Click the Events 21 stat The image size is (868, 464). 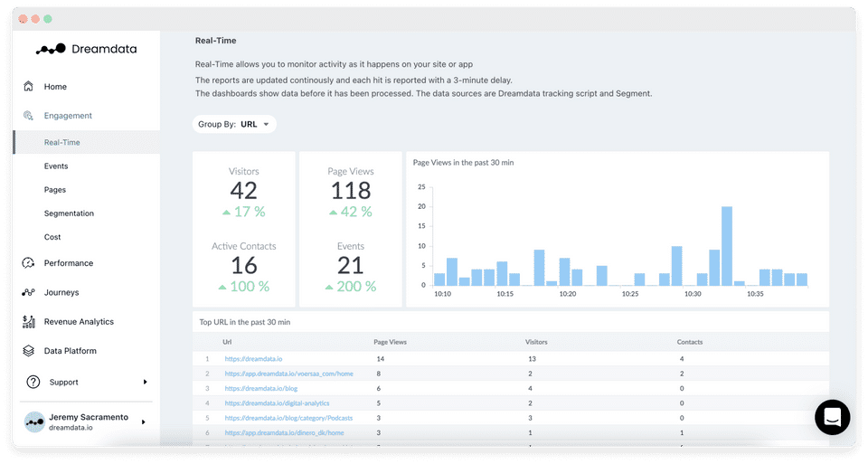[x=351, y=266]
